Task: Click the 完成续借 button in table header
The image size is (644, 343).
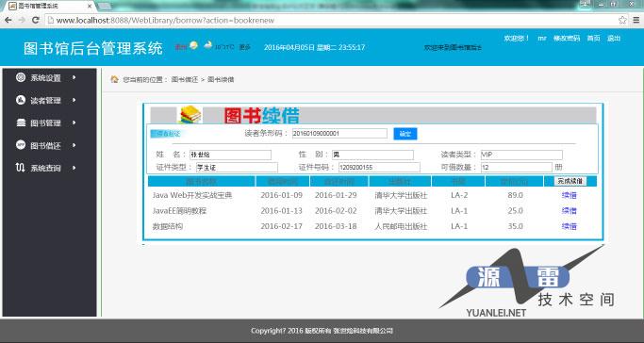Action: coord(570,181)
